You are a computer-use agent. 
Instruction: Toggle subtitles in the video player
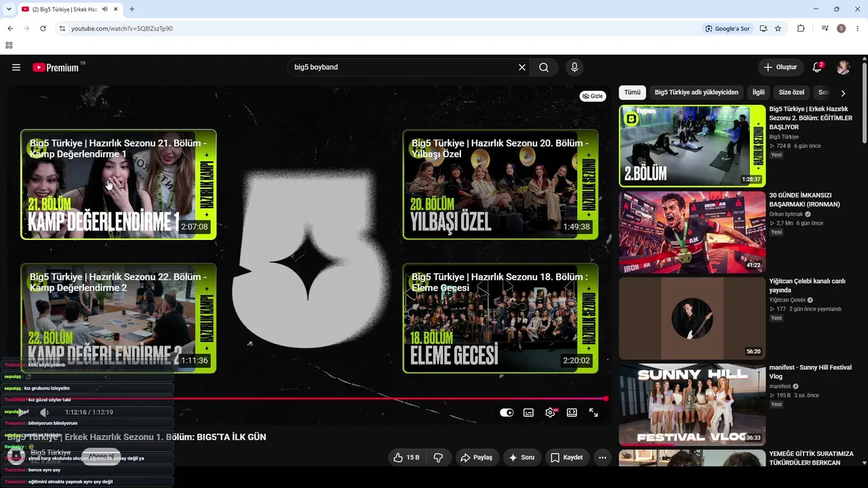[x=528, y=412]
